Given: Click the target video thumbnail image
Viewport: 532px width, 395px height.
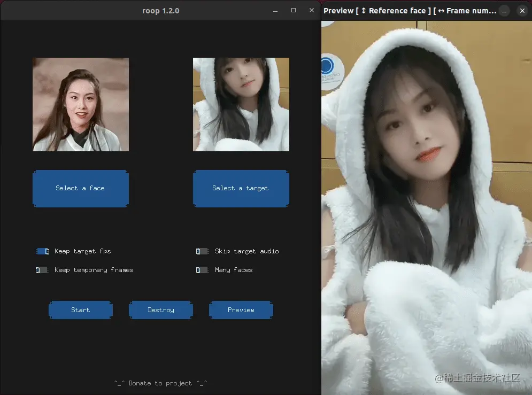Looking at the screenshot, I should click(x=241, y=104).
